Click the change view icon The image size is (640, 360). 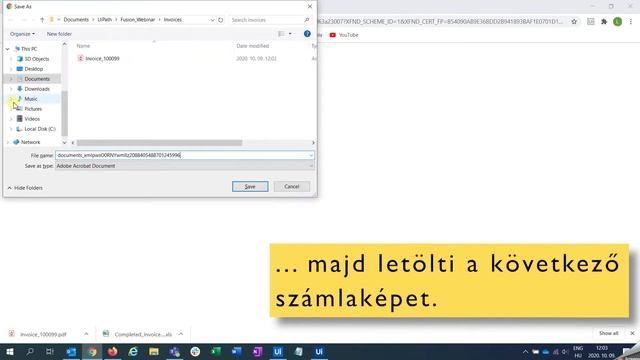[x=281, y=34]
